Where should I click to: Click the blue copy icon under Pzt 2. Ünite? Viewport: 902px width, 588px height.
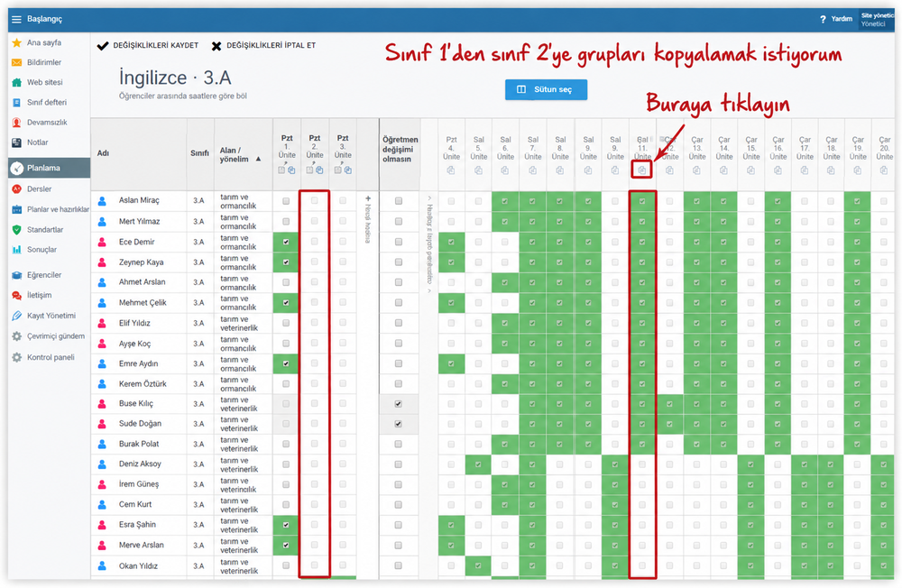(x=319, y=170)
